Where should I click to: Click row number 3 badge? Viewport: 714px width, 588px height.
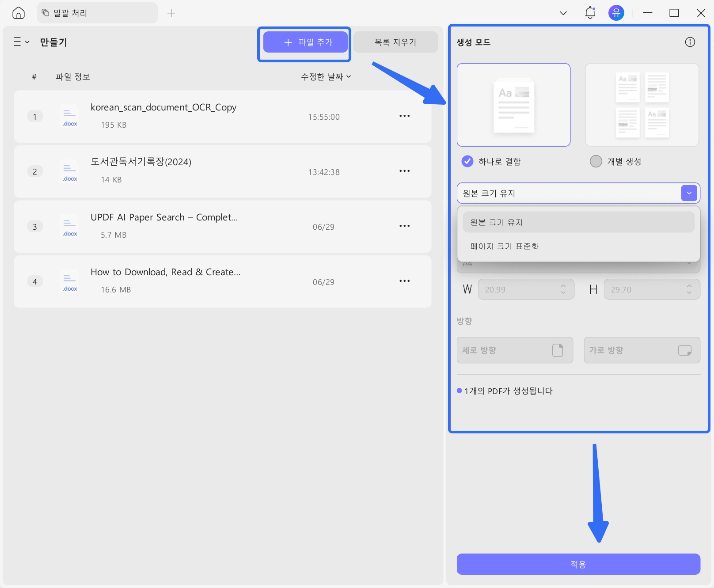coord(35,227)
